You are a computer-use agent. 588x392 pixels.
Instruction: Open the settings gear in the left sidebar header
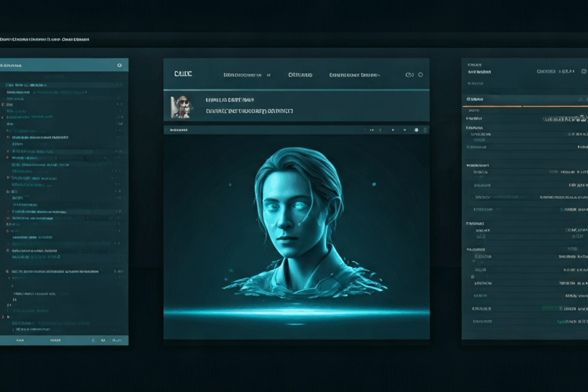pos(119,65)
